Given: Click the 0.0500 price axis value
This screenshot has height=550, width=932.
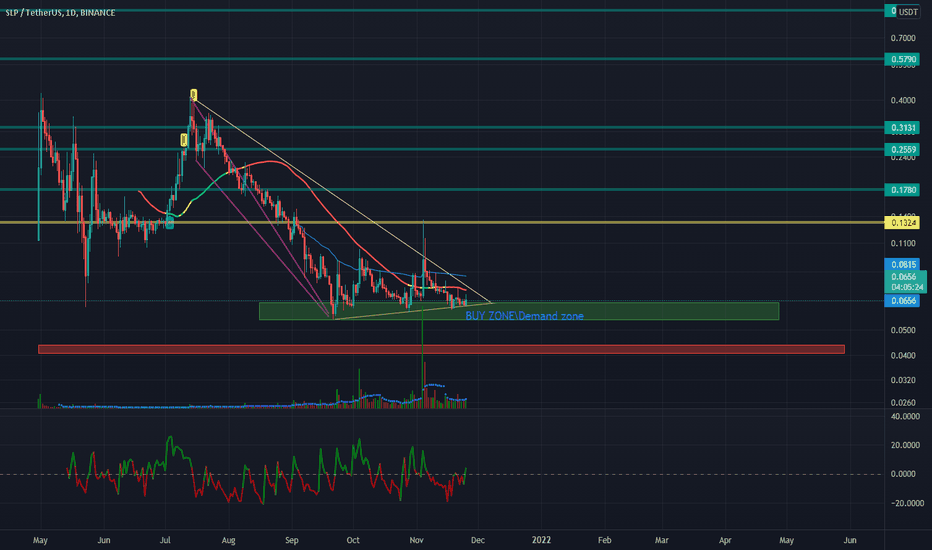Looking at the screenshot, I should (x=903, y=330).
